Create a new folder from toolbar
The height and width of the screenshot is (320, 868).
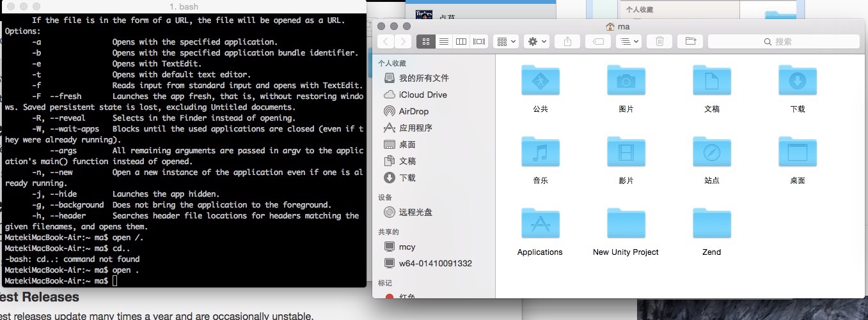690,42
